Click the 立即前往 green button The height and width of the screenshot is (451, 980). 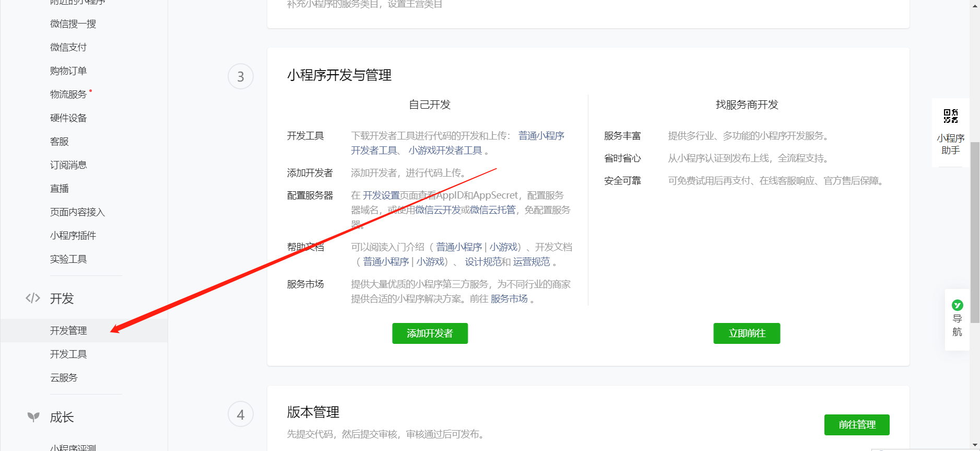coord(747,333)
